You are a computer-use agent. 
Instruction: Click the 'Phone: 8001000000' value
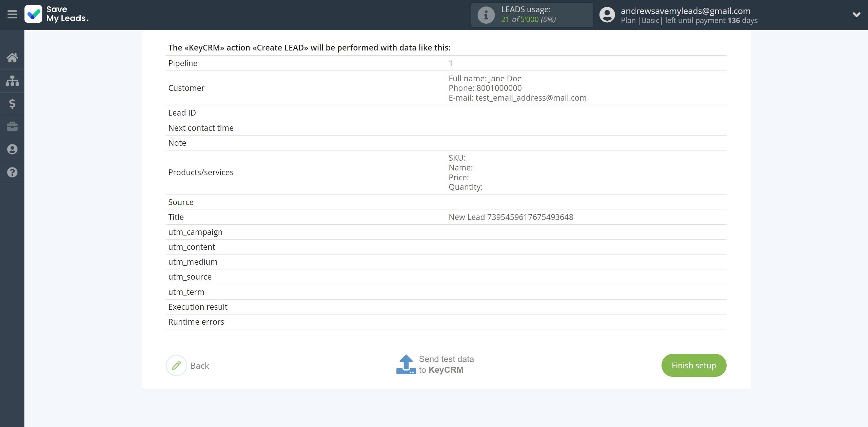click(485, 88)
